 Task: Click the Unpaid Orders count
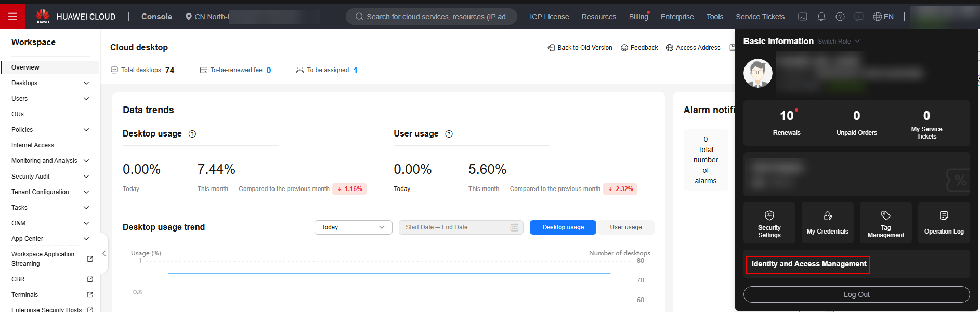pyautogui.click(x=857, y=116)
